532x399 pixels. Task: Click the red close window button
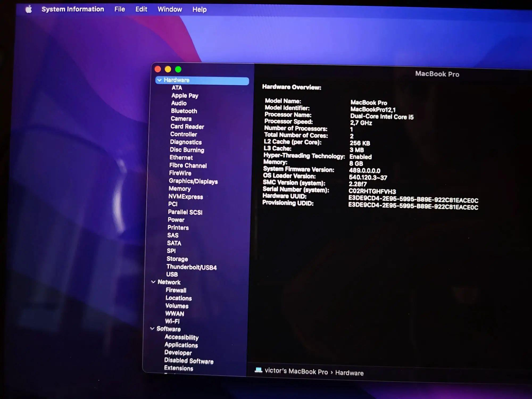[x=158, y=69]
